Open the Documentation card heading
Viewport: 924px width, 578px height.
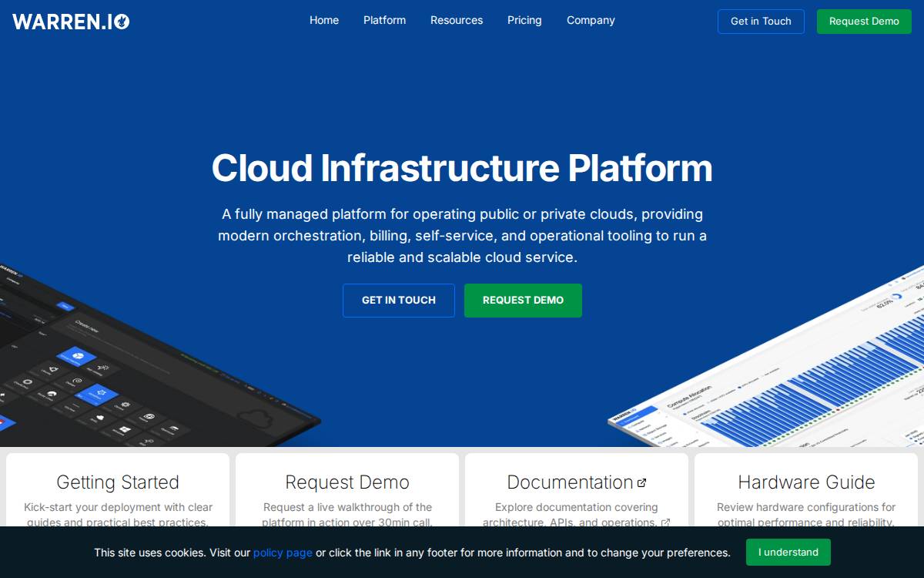click(x=570, y=482)
